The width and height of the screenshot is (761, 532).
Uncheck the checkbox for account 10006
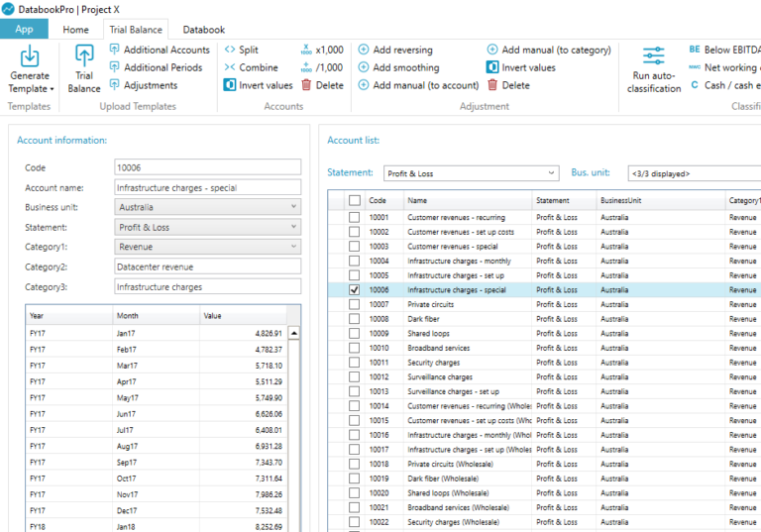(x=355, y=290)
